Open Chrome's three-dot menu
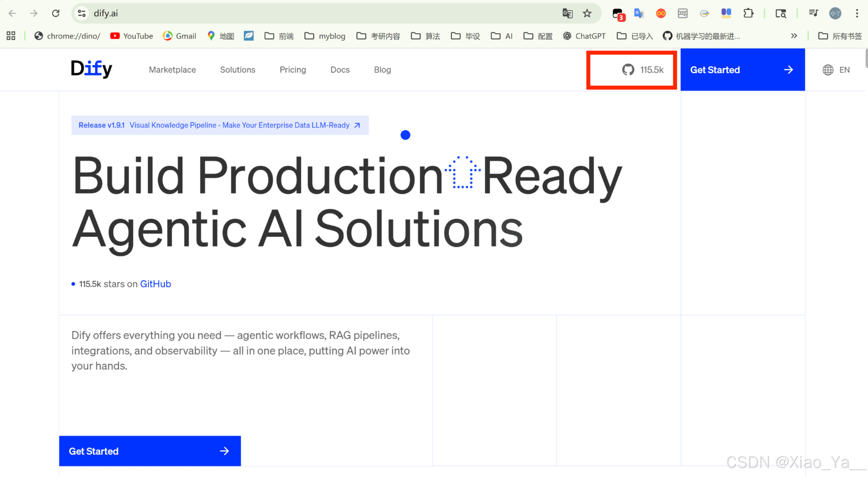The height and width of the screenshot is (477, 868). (x=856, y=13)
